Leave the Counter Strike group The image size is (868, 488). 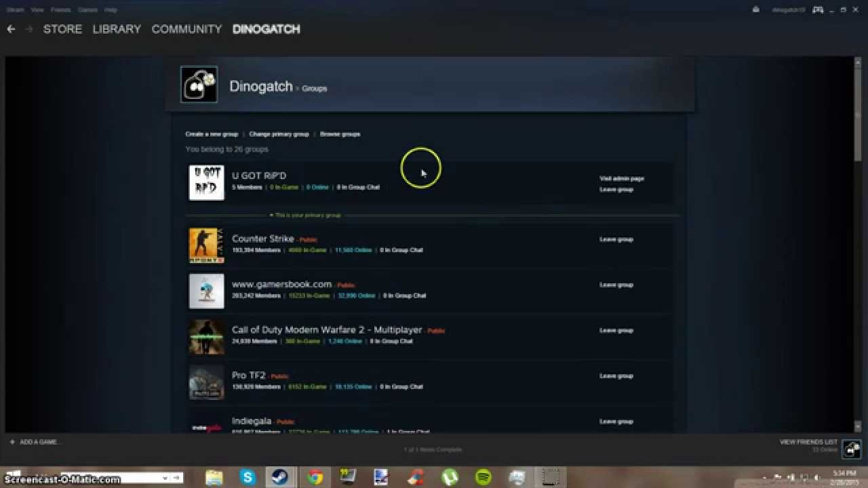616,239
